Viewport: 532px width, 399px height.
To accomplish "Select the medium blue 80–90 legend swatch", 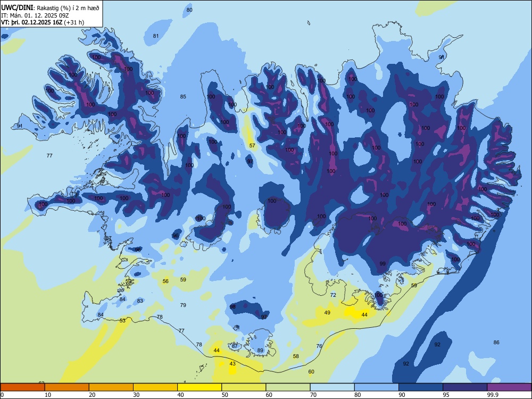I will pos(376,387).
